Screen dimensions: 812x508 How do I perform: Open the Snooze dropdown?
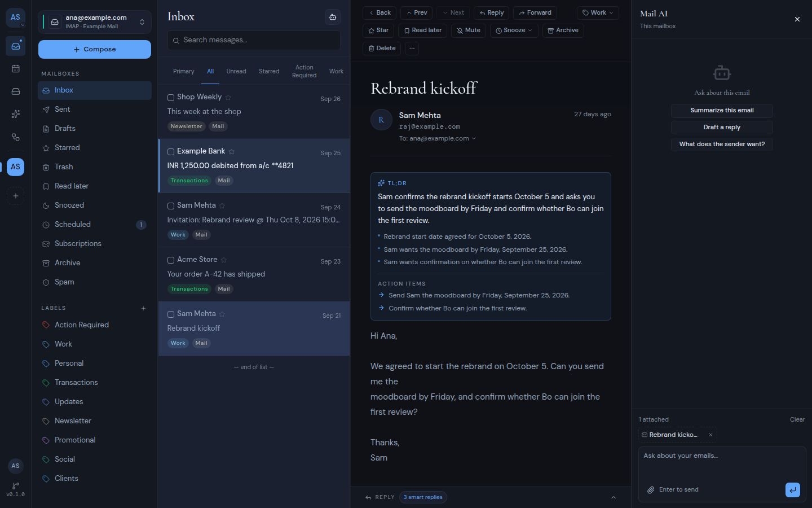click(x=514, y=30)
